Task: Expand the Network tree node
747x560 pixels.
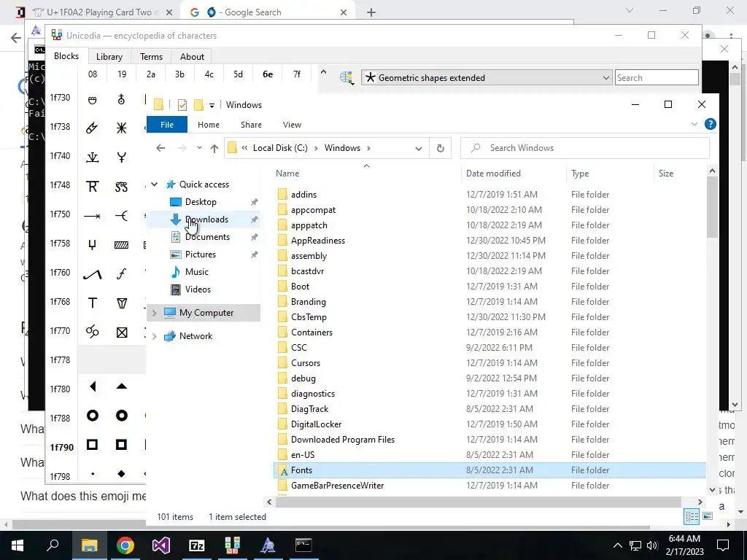Action: click(x=155, y=336)
